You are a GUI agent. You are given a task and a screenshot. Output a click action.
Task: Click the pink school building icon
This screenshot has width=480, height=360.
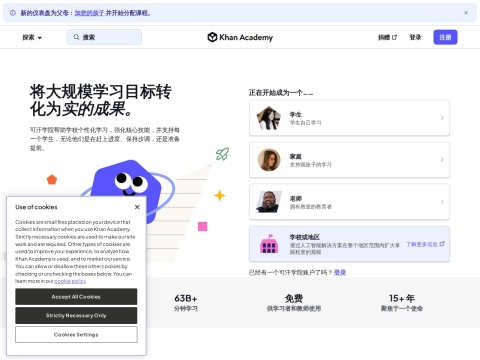pos(269,244)
